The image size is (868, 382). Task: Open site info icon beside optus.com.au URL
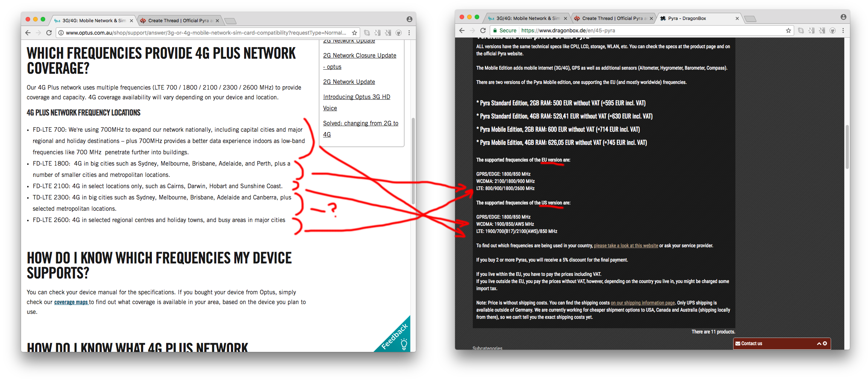point(61,33)
